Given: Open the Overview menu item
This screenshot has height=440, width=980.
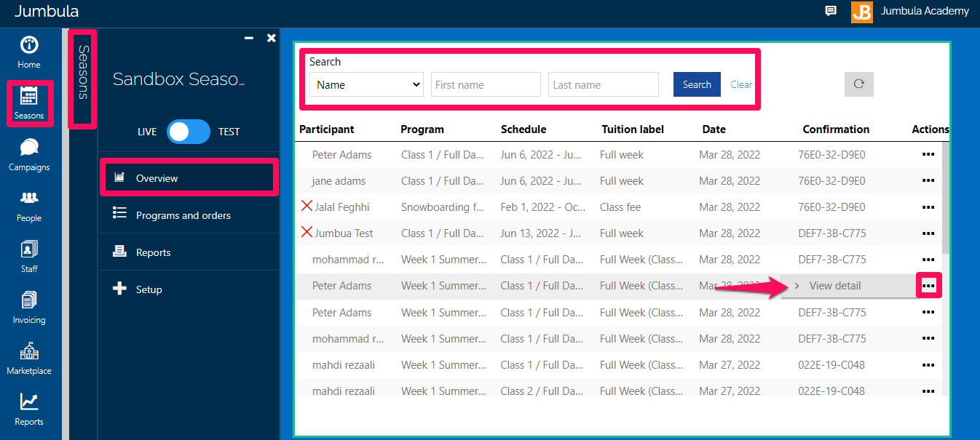Looking at the screenshot, I should pyautogui.click(x=189, y=178).
